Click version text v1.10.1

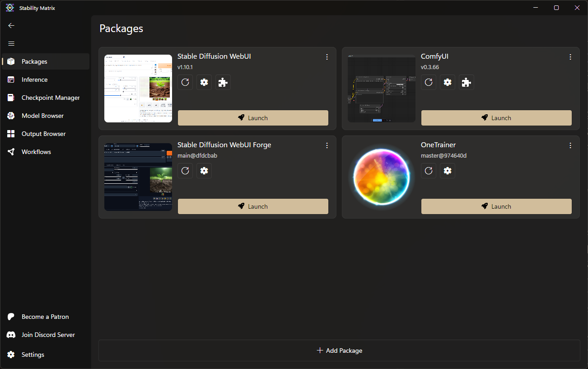(x=185, y=67)
